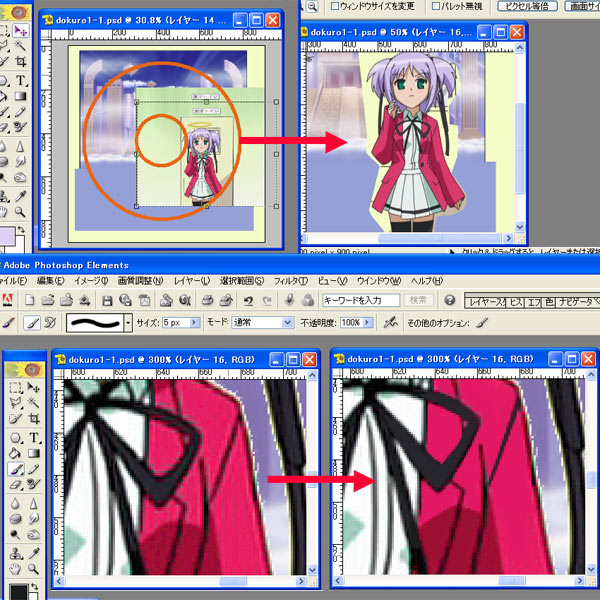Select the Gradient tool in lower toolbox
The image size is (600, 600).
pyautogui.click(x=34, y=453)
